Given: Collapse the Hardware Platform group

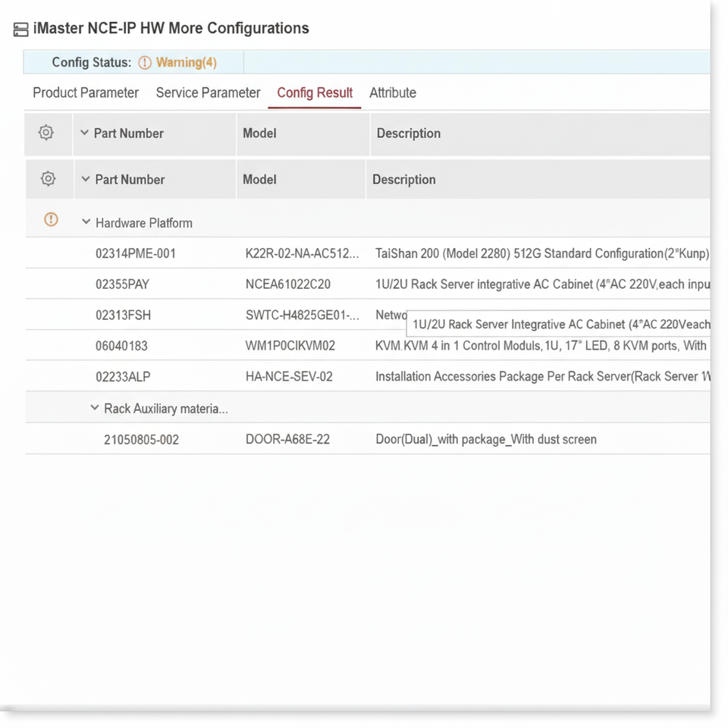Looking at the screenshot, I should click(x=86, y=222).
